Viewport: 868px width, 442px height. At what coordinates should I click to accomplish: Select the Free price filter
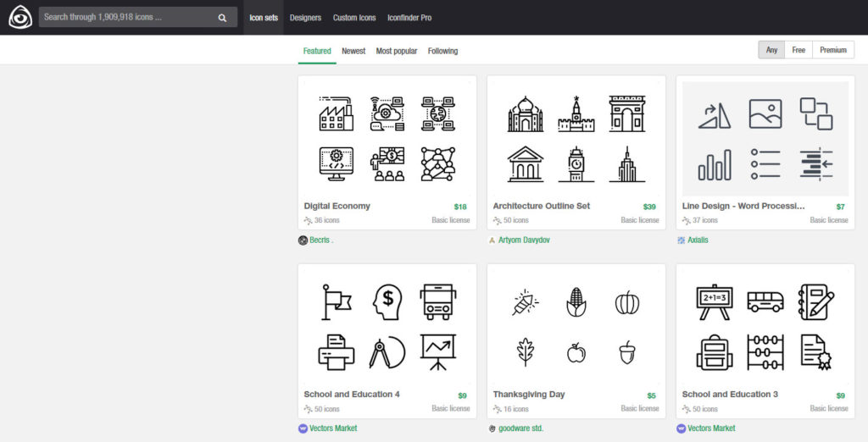(798, 50)
